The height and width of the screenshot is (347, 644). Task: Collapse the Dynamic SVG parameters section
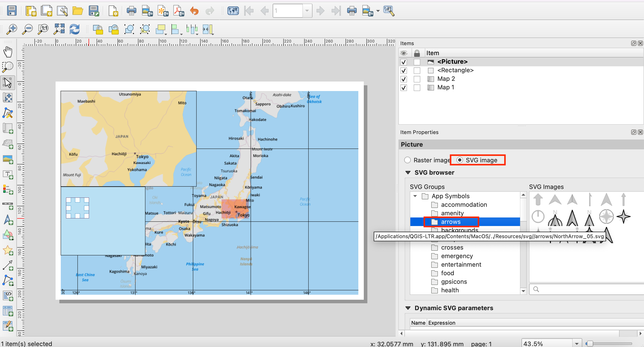pos(408,308)
